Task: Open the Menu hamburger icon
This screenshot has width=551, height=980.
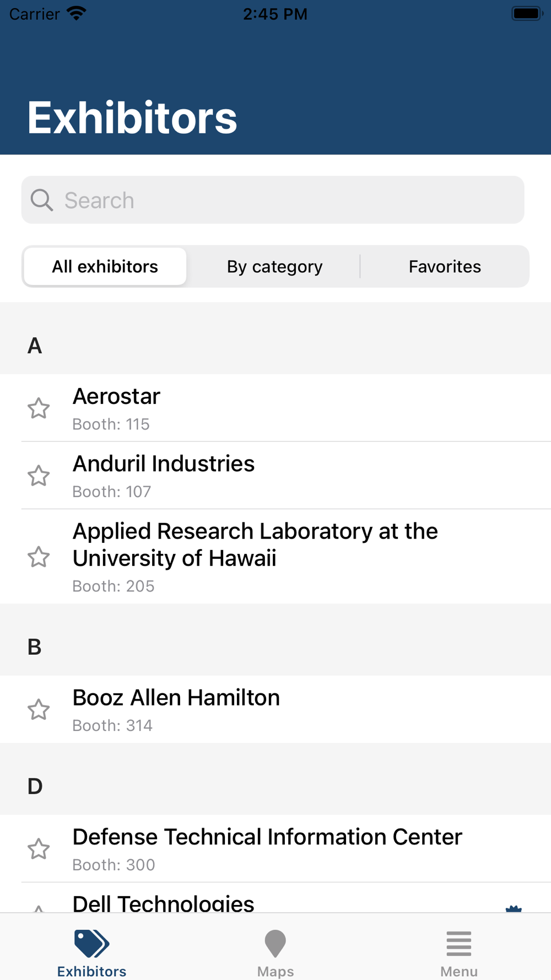Action: 459,944
